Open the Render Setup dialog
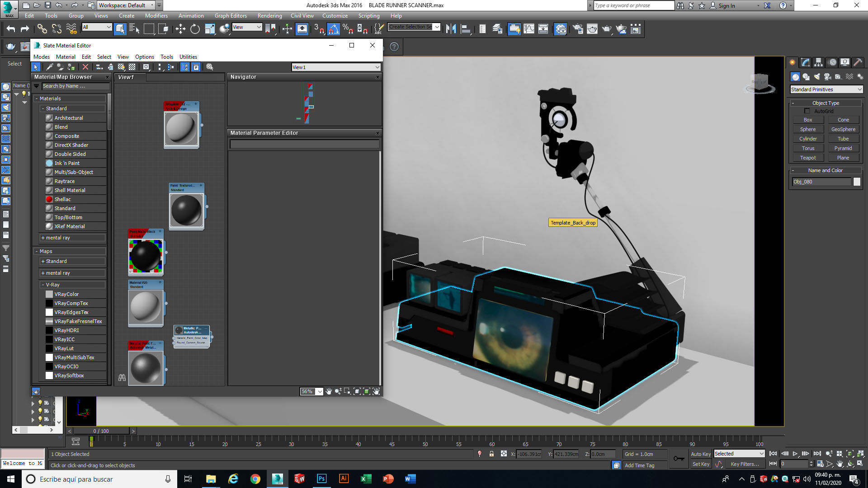This screenshot has width=868, height=488. 578,29
